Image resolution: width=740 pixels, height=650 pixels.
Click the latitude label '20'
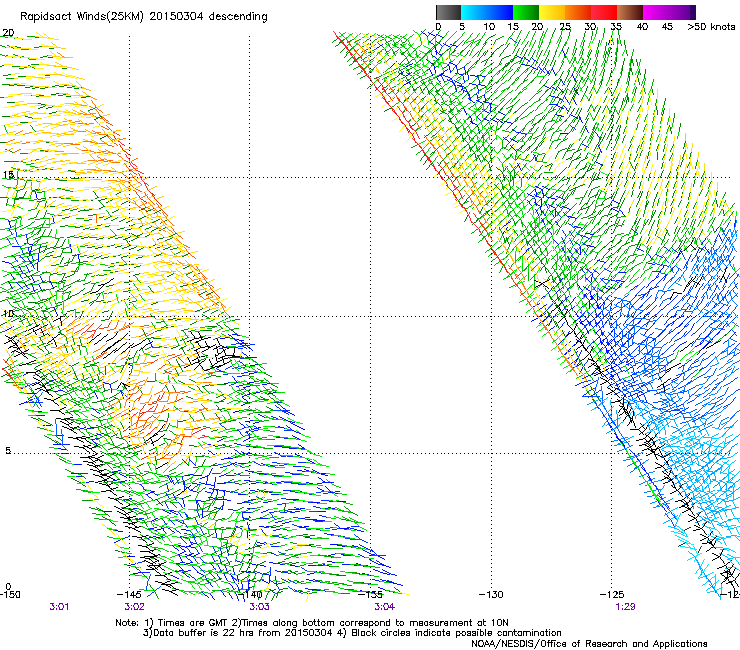(x=8, y=33)
